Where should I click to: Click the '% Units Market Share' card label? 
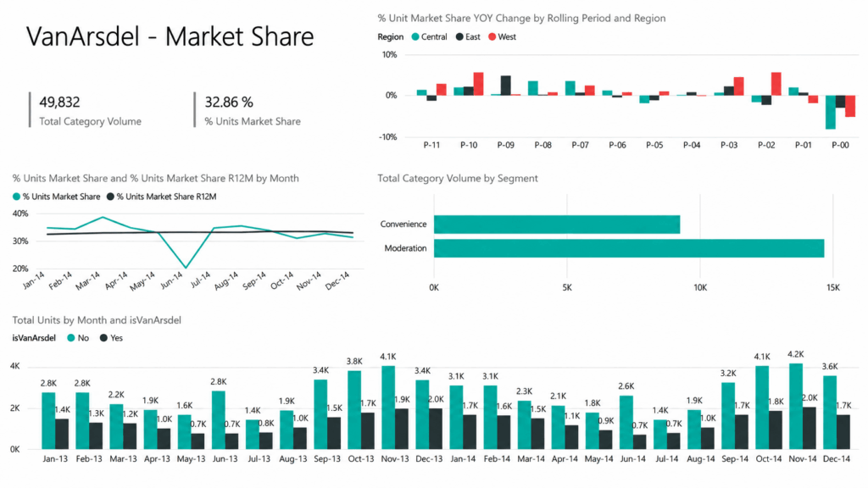253,121
